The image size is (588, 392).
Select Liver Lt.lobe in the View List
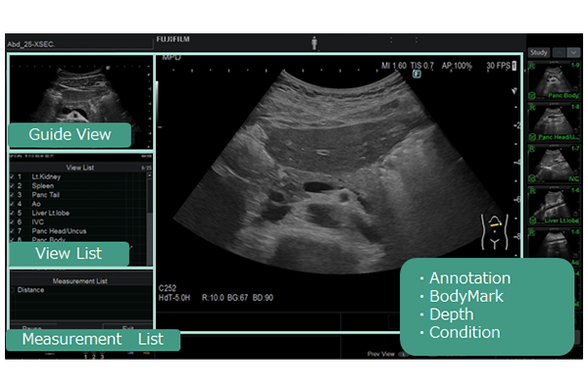coord(51,213)
